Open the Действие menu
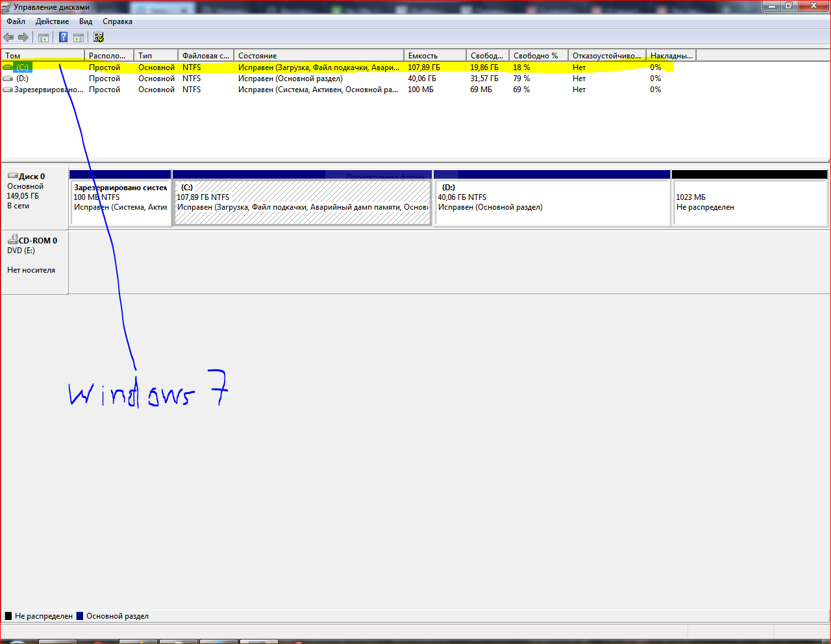The height and width of the screenshot is (644, 831). pos(52,21)
